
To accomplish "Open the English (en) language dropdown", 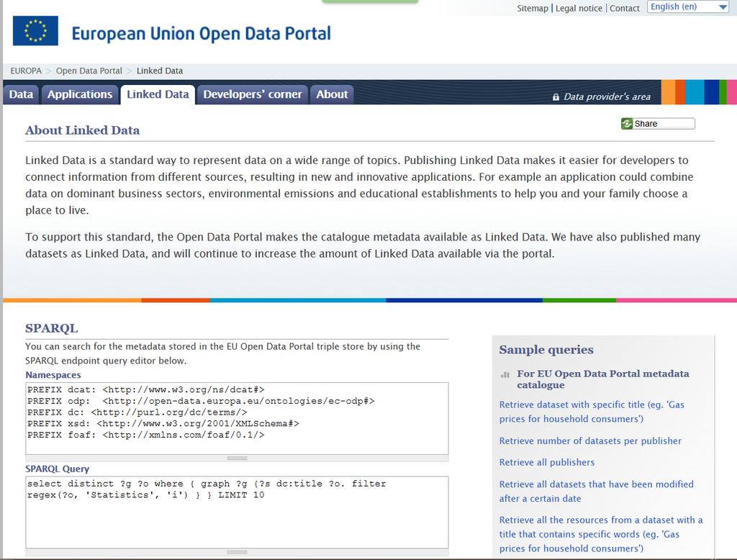I will tap(687, 6).
